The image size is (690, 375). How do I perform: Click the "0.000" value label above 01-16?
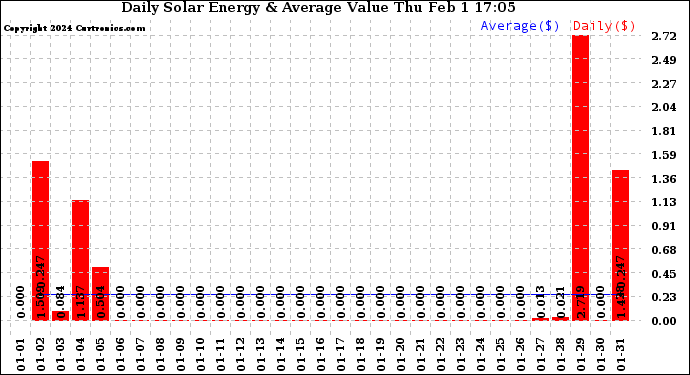[x=321, y=302]
